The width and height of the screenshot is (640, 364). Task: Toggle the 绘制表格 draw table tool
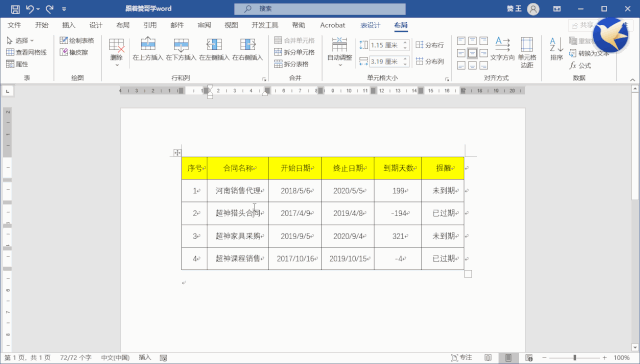[77, 40]
